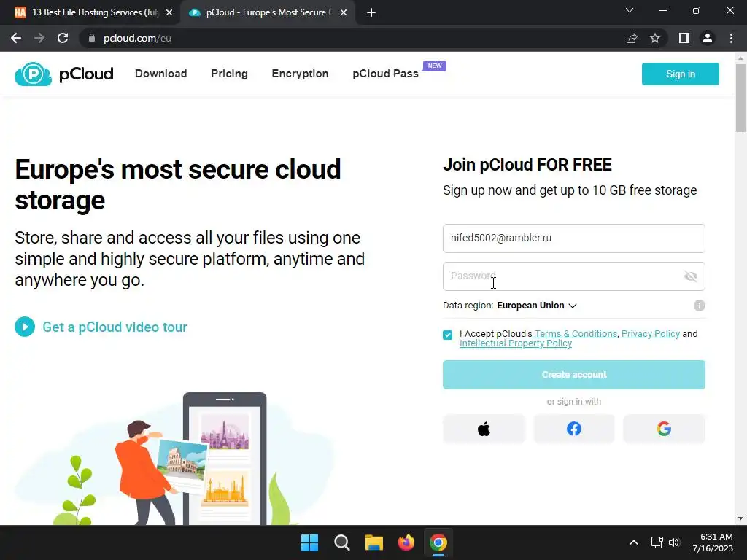Share this page icon in address bar
The height and width of the screenshot is (560, 747).
point(632,38)
